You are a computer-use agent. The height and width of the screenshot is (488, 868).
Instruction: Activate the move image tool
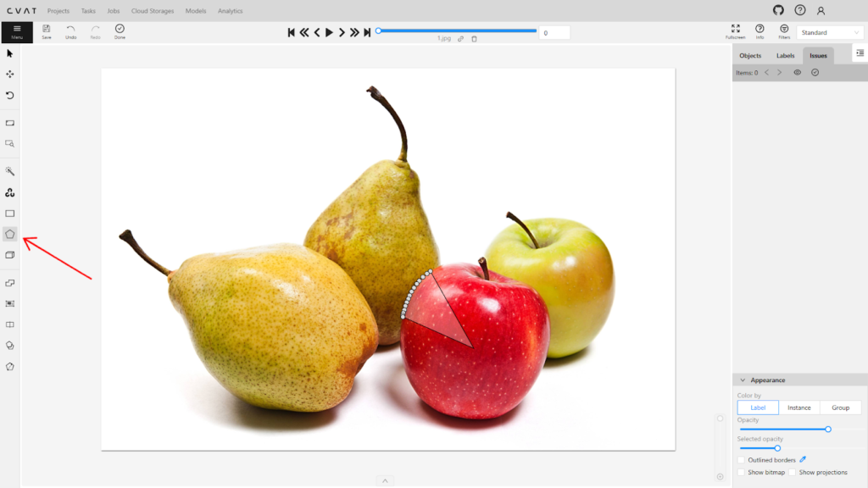(x=10, y=75)
